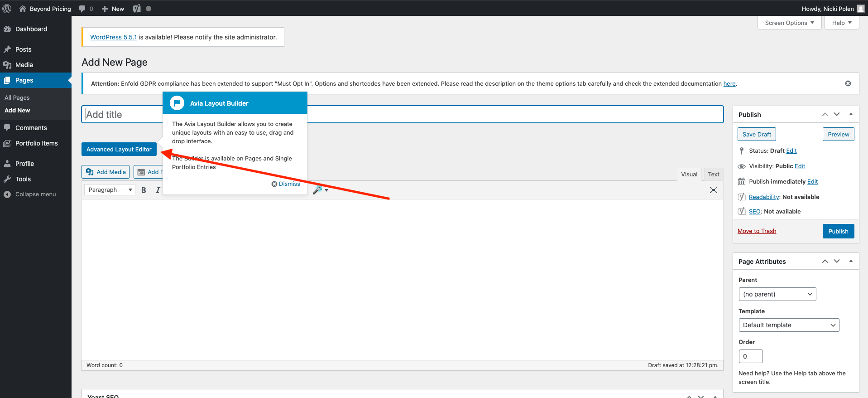This screenshot has height=398, width=868.
Task: Edit the publish immediately schedule
Action: pos(812,181)
